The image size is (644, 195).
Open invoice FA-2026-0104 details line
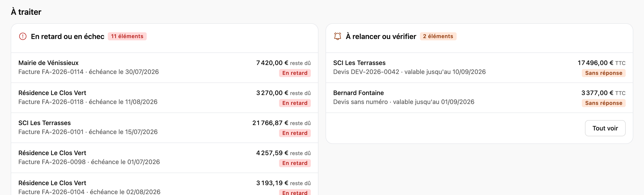(x=89, y=192)
